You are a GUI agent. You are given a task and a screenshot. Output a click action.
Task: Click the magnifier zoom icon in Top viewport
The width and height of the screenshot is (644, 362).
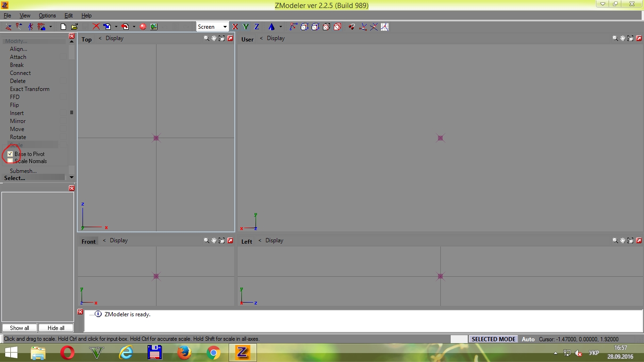point(206,38)
